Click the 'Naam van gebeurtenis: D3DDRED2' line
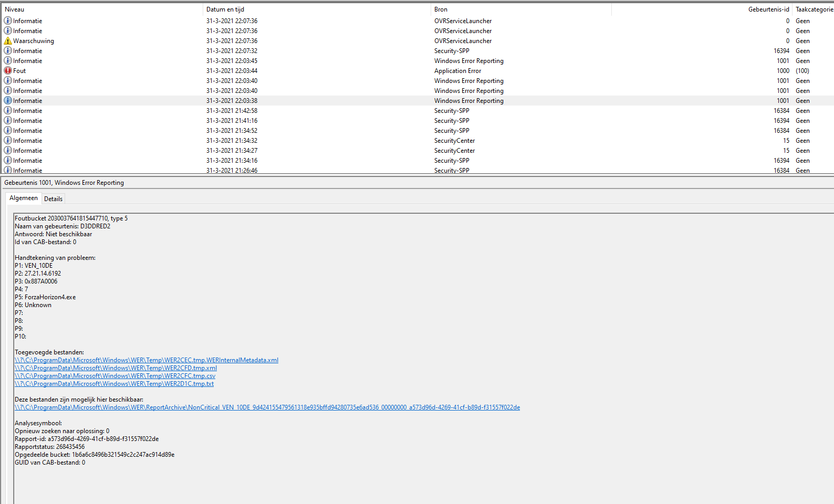The height and width of the screenshot is (504, 834). tap(62, 226)
